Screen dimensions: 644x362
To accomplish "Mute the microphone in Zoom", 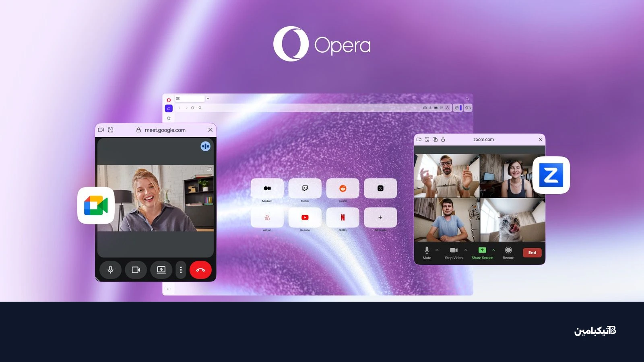I will pos(427,253).
